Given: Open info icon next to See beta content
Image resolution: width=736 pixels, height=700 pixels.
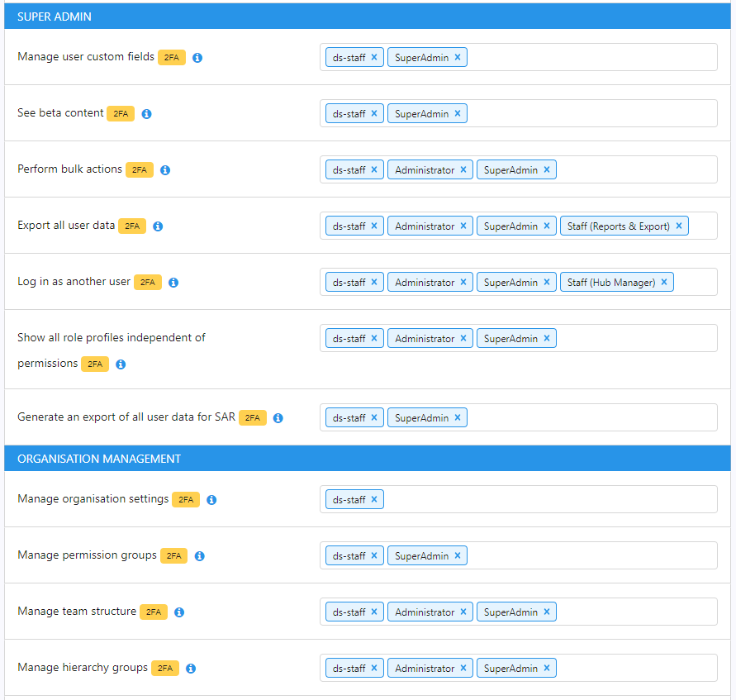Looking at the screenshot, I should coord(146,113).
